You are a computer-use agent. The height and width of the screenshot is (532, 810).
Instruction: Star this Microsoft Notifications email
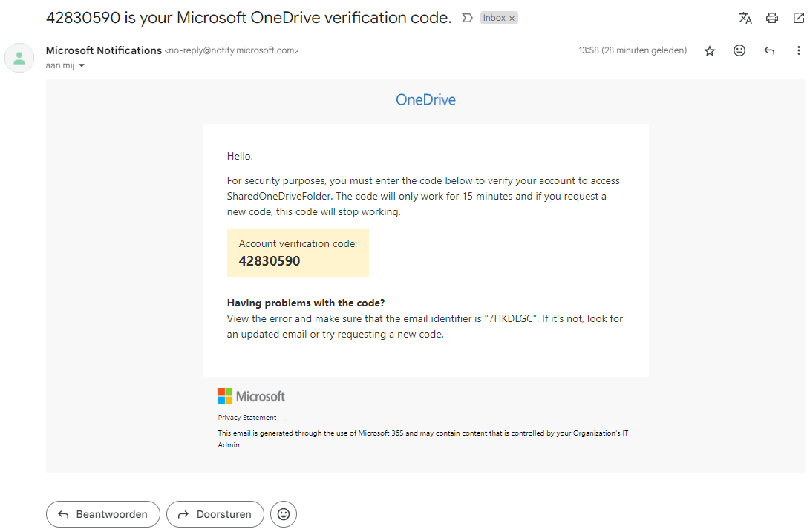710,51
